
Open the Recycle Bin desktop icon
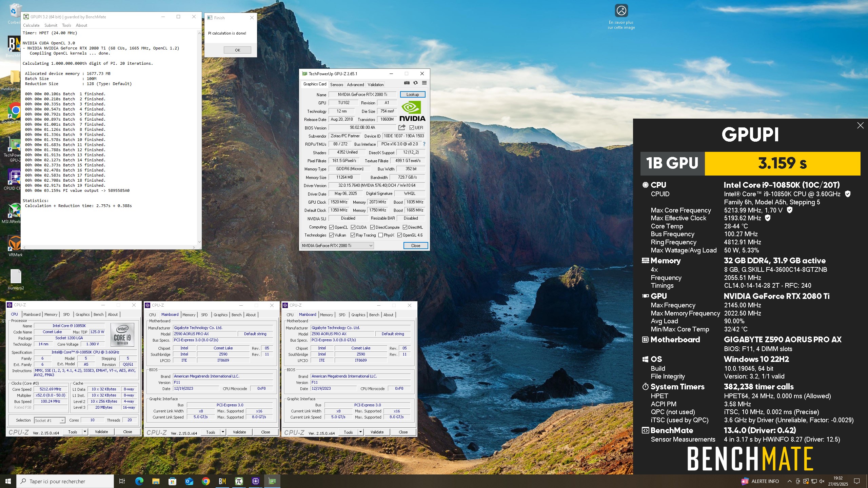click(14, 14)
